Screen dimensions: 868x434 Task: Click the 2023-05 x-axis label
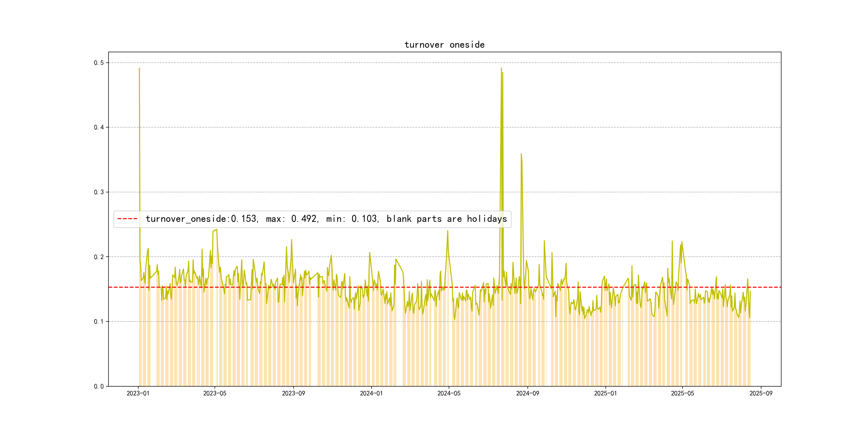pos(215,393)
